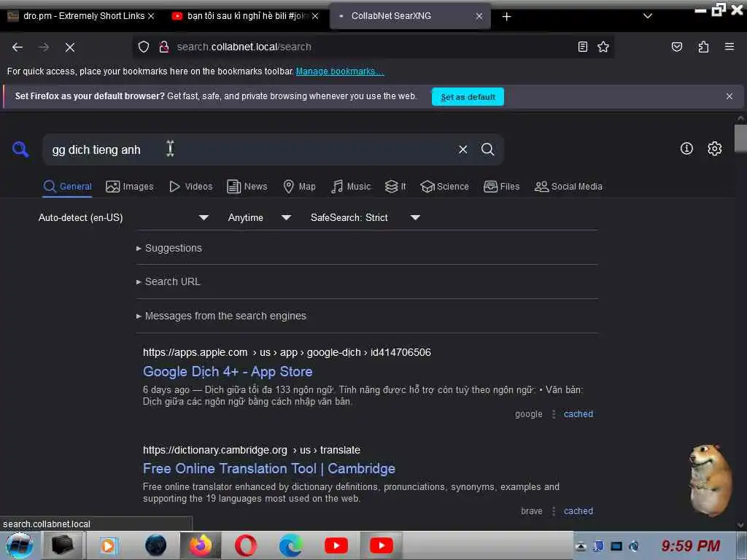This screenshot has height=560, width=747.
Task: Stop loading the page
Action: pos(70,47)
